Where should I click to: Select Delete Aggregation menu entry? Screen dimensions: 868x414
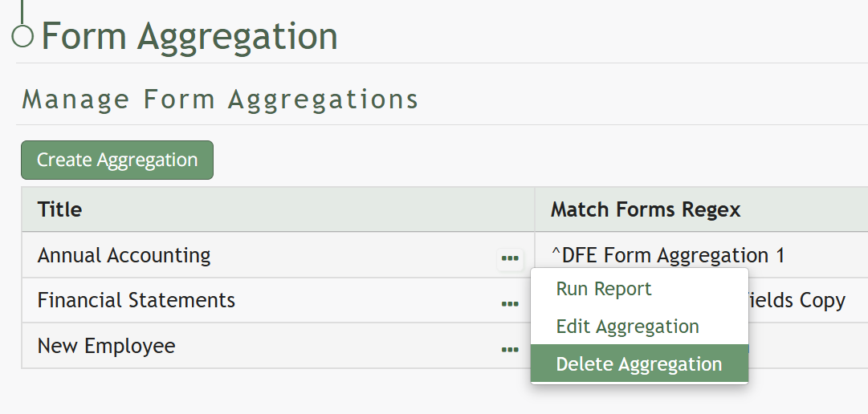638,364
